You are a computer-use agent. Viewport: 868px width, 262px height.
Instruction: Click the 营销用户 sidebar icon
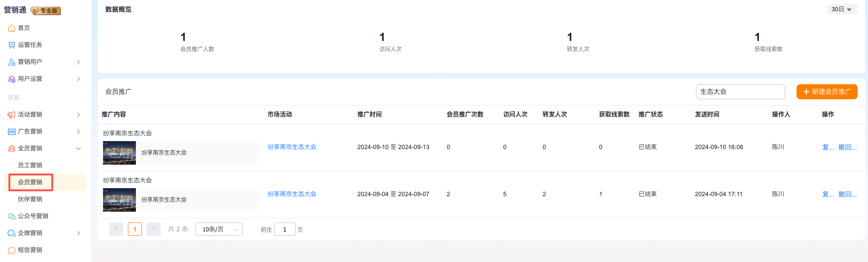(x=12, y=62)
